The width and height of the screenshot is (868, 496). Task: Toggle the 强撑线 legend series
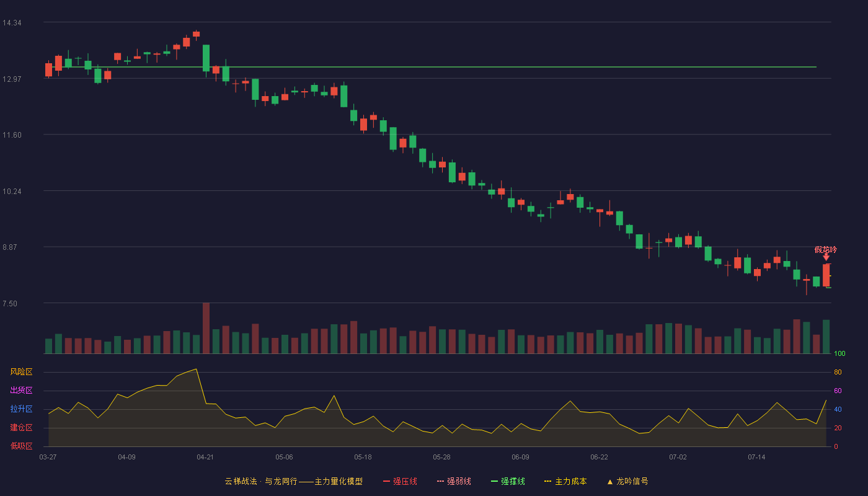coord(508,481)
